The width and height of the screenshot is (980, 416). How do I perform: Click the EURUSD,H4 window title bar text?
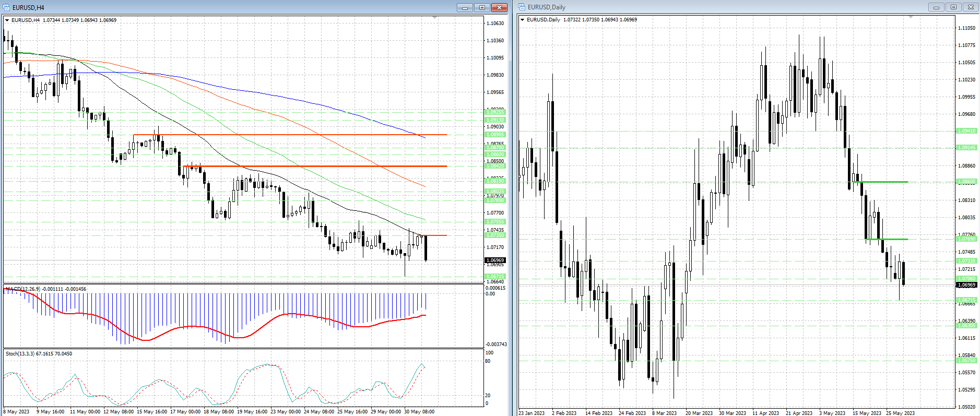[28, 7]
